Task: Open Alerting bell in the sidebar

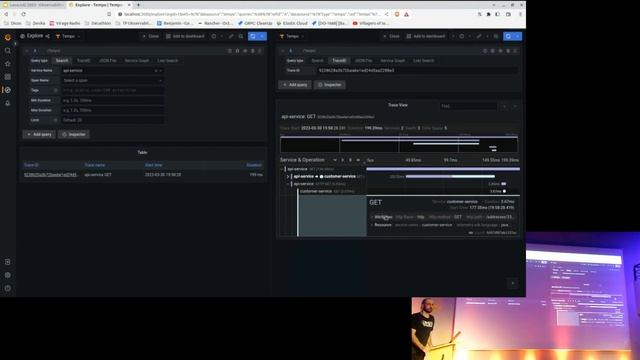Action: (x=7, y=103)
